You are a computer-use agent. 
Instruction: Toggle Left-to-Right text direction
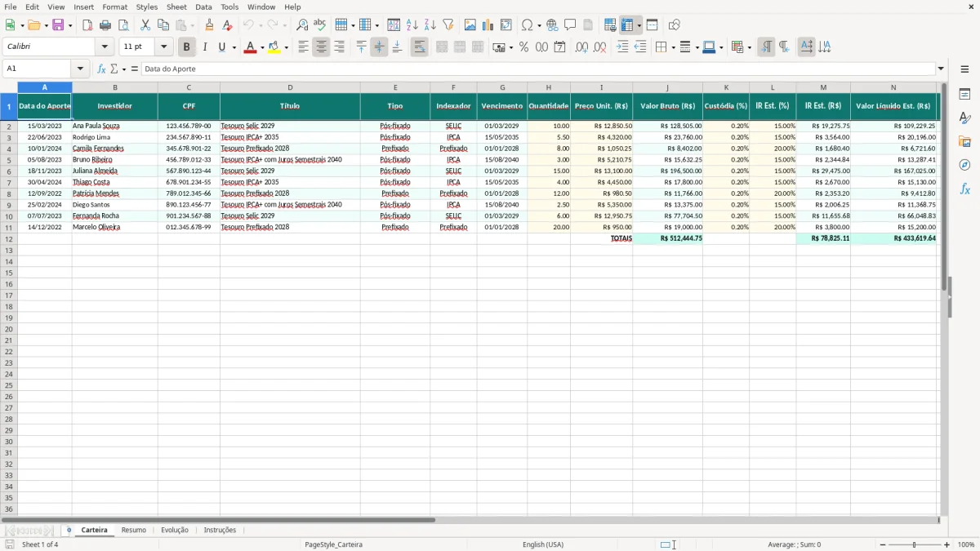coord(766,47)
